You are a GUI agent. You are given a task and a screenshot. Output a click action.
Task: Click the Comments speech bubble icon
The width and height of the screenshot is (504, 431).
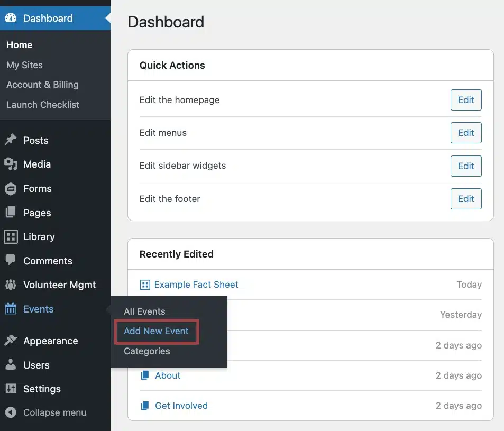(x=11, y=261)
